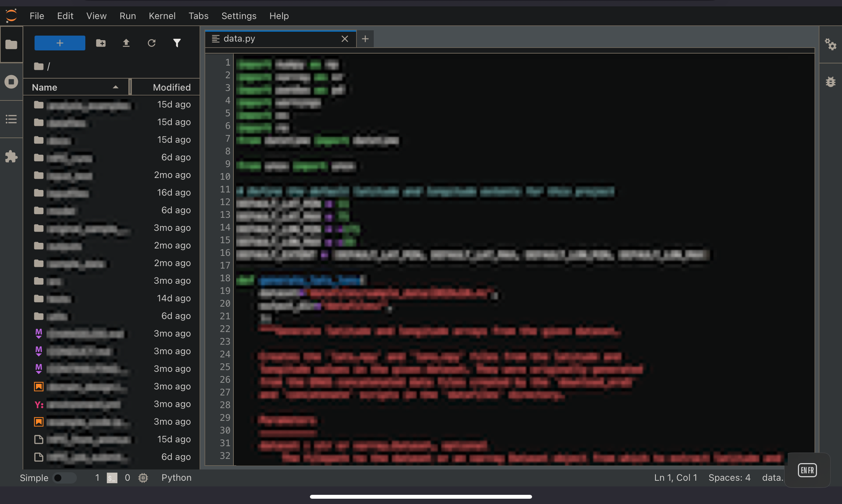
Task: Sort files by Modified column
Action: (x=166, y=87)
